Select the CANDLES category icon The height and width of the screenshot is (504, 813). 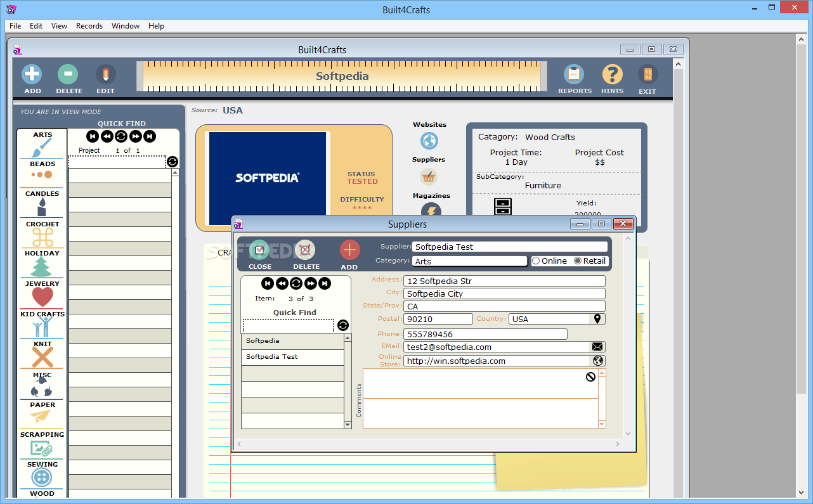point(42,207)
